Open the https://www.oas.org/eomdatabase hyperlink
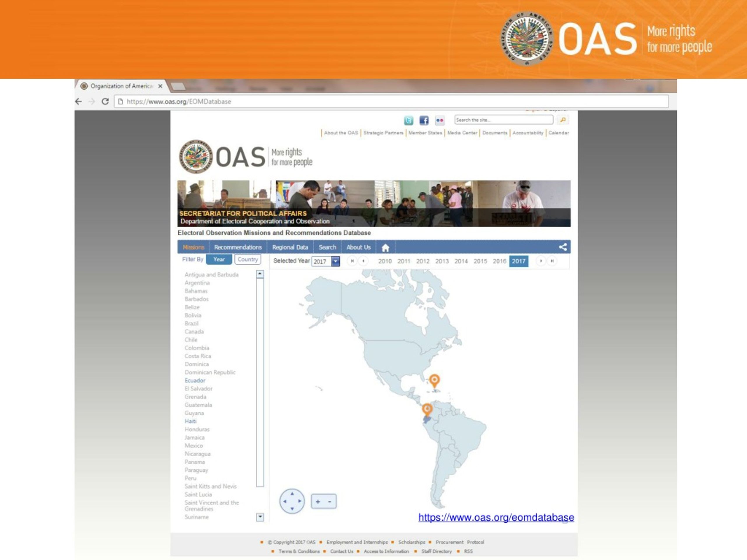 click(496, 517)
